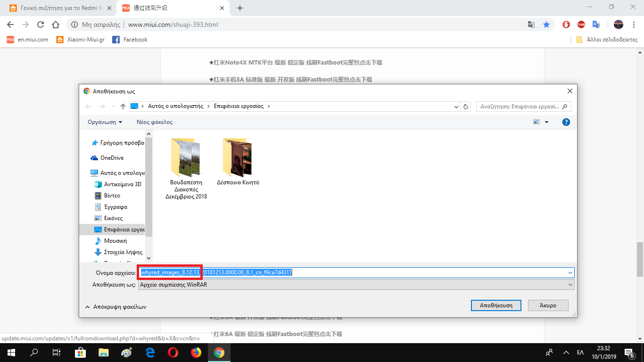This screenshot has width=644, height=362.
Task: Open the Facebook bookmark
Action: (130, 40)
